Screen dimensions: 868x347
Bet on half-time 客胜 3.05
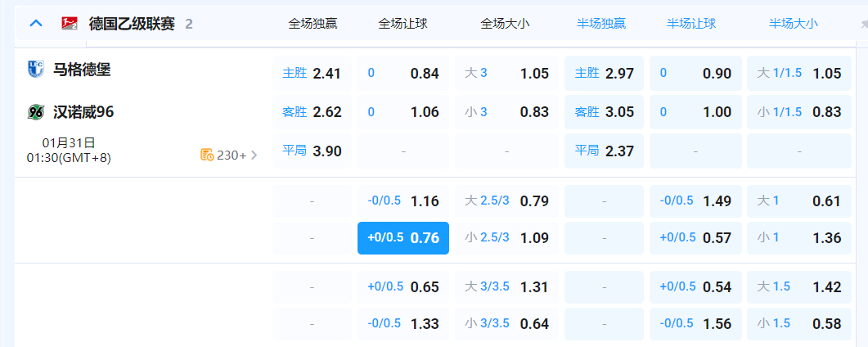pyautogui.click(x=604, y=112)
